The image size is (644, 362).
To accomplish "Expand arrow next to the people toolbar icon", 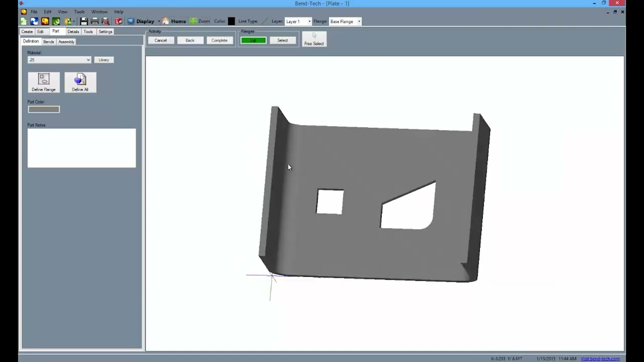I will coord(74,21).
